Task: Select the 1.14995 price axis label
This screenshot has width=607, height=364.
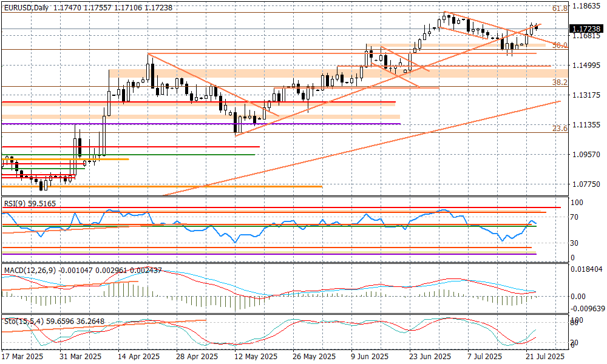Action: tap(586, 66)
